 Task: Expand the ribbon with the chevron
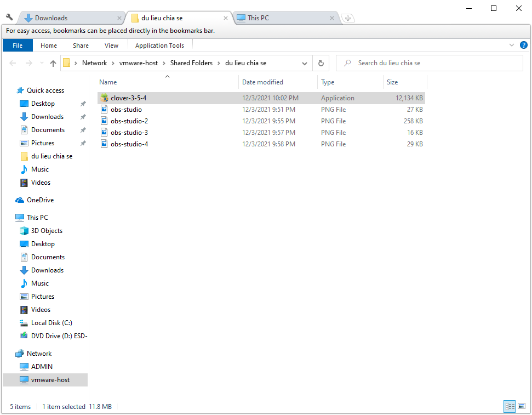pyautogui.click(x=512, y=45)
